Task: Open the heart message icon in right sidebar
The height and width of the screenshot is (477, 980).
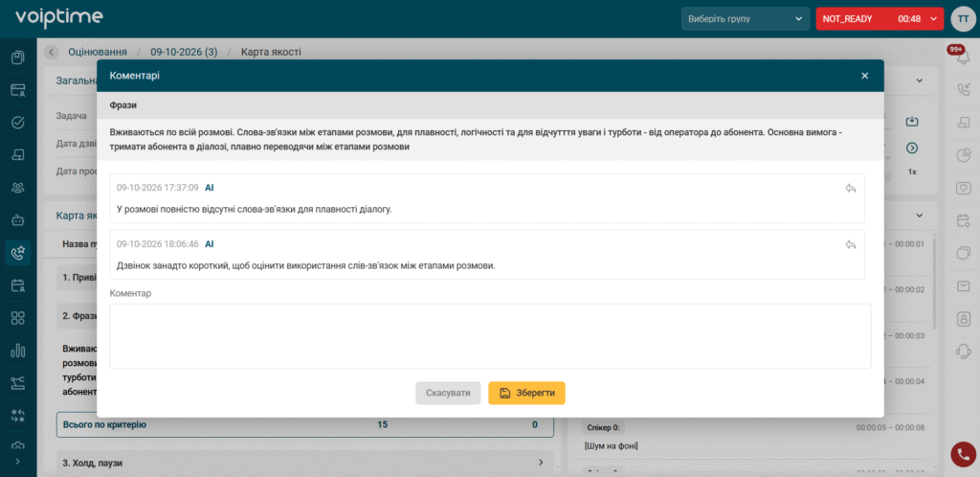Action: pyautogui.click(x=963, y=188)
